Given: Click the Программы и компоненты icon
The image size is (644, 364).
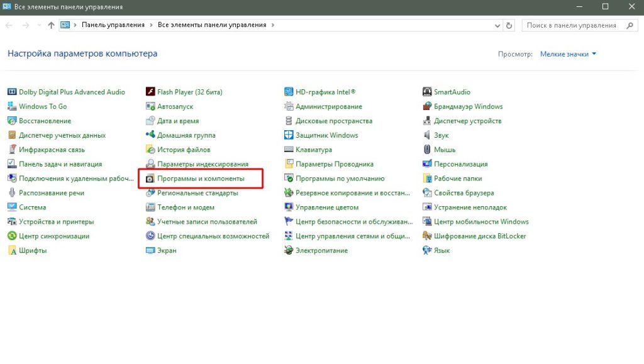Looking at the screenshot, I should point(150,179).
